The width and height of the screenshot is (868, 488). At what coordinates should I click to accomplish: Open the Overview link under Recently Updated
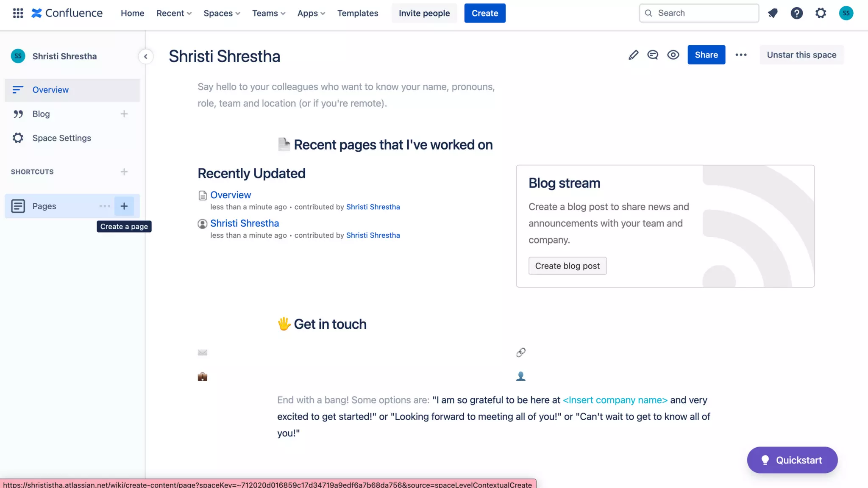(x=231, y=195)
